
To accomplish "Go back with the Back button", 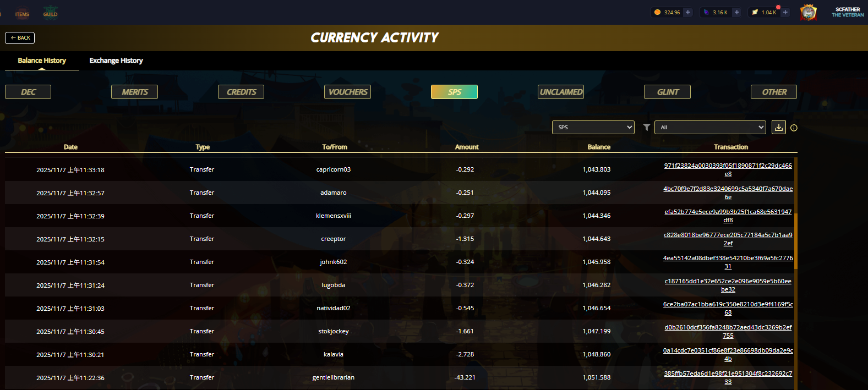I will [x=20, y=38].
